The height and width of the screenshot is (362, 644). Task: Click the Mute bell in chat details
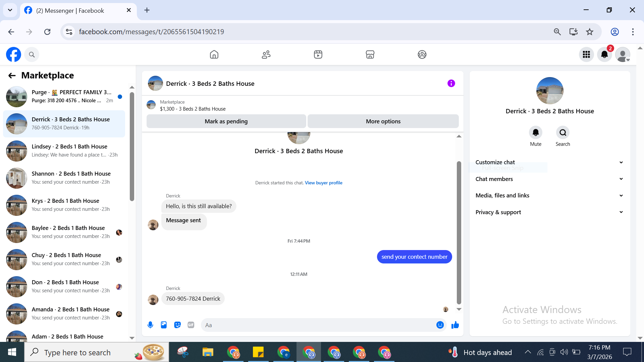coord(536,133)
